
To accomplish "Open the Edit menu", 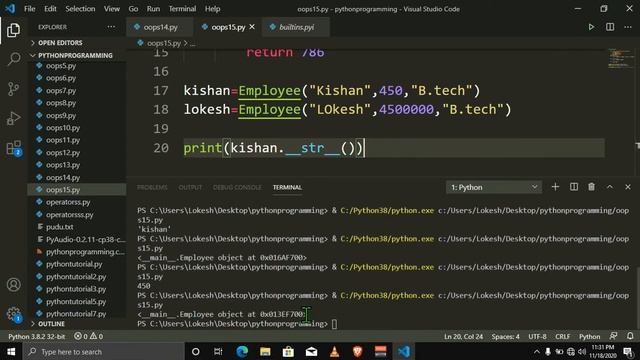I will [50, 9].
